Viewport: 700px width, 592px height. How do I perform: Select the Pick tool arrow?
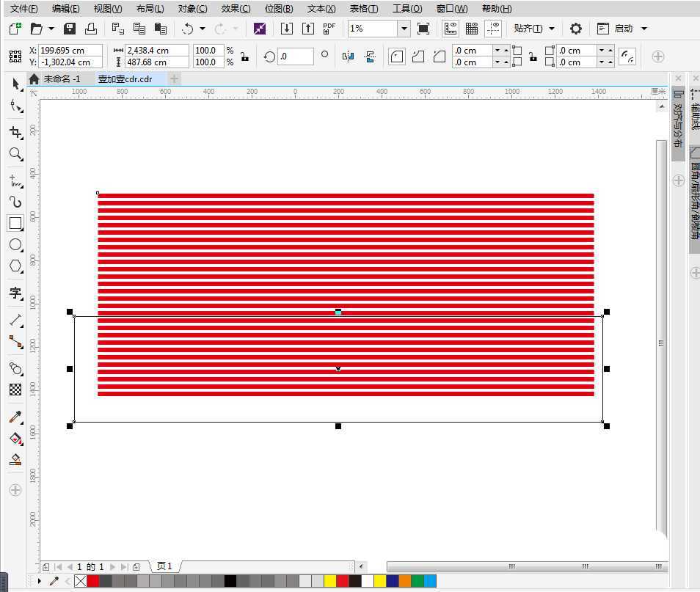tap(15, 84)
